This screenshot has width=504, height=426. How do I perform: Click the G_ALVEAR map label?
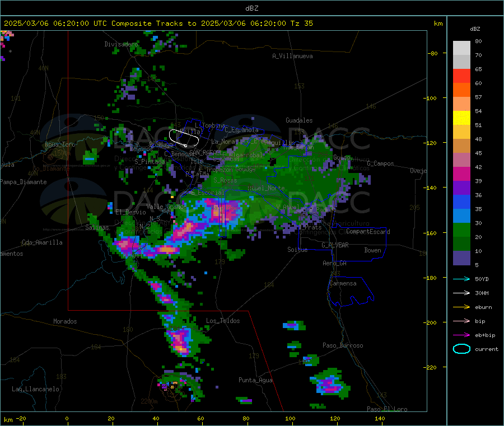tap(335, 245)
